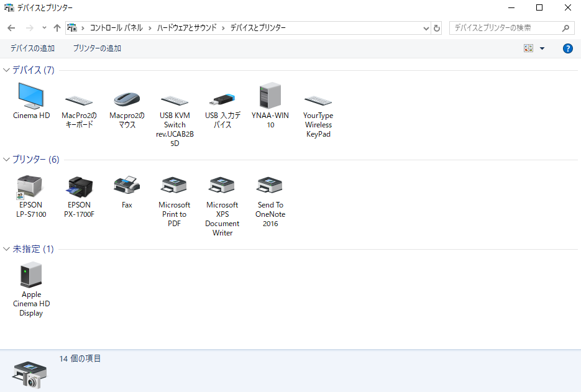This screenshot has width=581, height=392.
Task: Collapse the 未指定 (1) group
Action: pyautogui.click(x=6, y=249)
